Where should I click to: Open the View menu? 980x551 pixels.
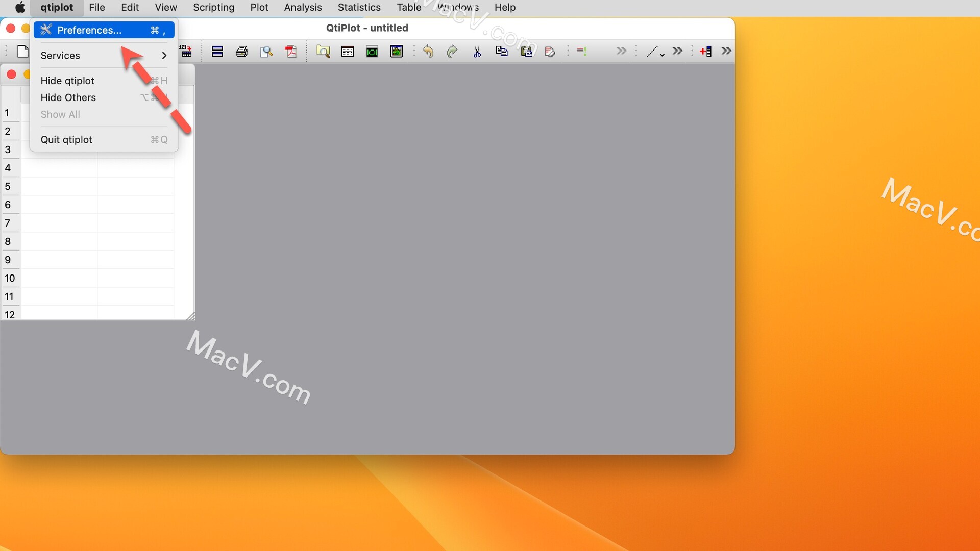166,8
